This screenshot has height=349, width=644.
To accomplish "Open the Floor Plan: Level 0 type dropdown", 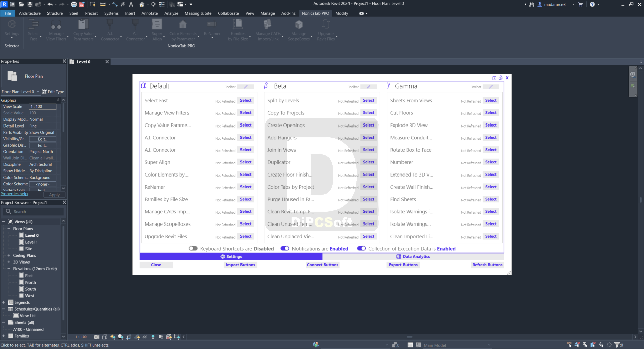I will pos(20,92).
